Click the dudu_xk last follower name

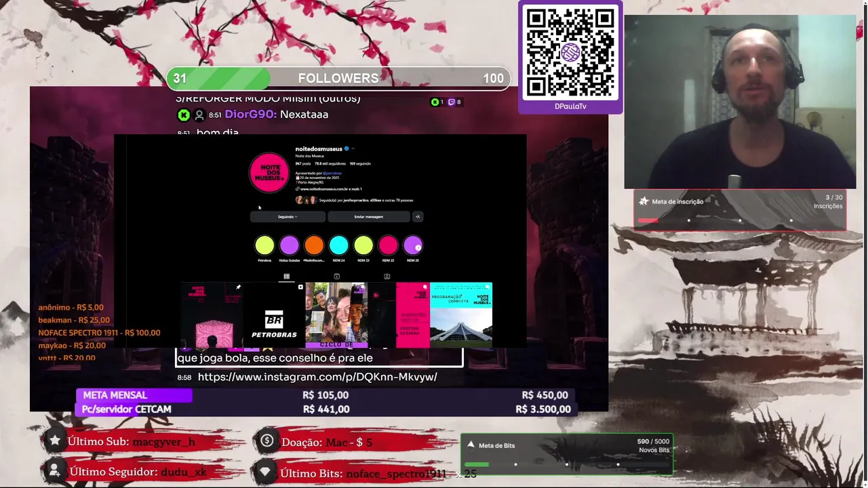pyautogui.click(x=184, y=472)
